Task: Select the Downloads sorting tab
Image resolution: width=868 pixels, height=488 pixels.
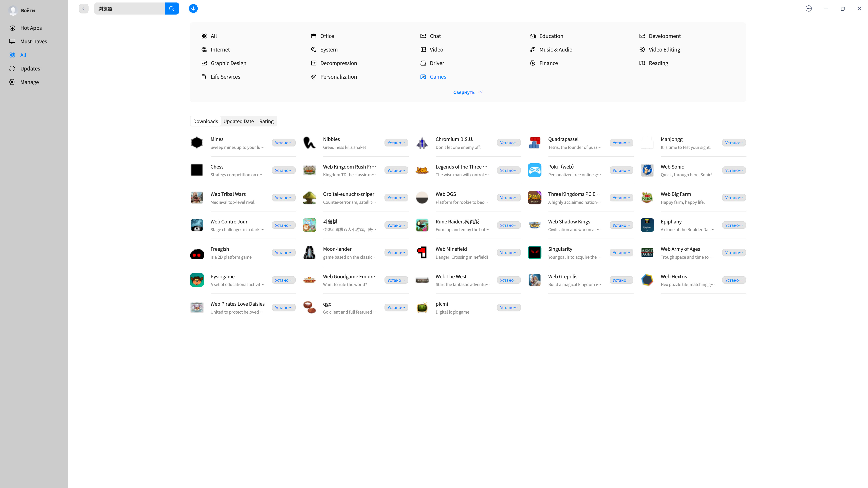Action: (205, 121)
